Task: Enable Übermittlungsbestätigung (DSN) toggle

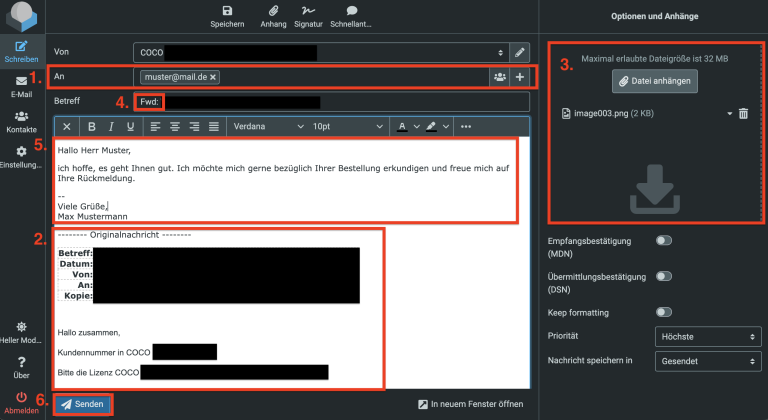Action: coord(663,276)
